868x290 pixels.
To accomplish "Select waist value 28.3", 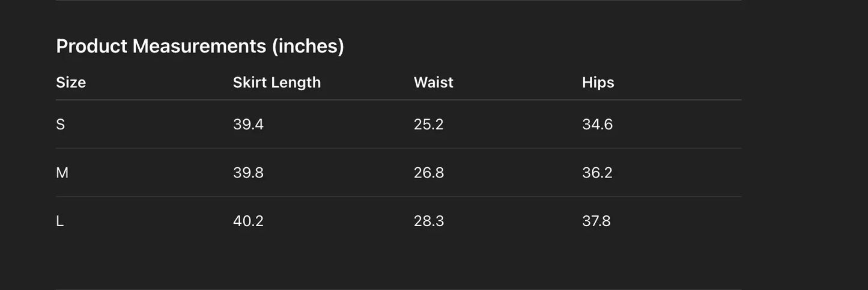I will [429, 221].
